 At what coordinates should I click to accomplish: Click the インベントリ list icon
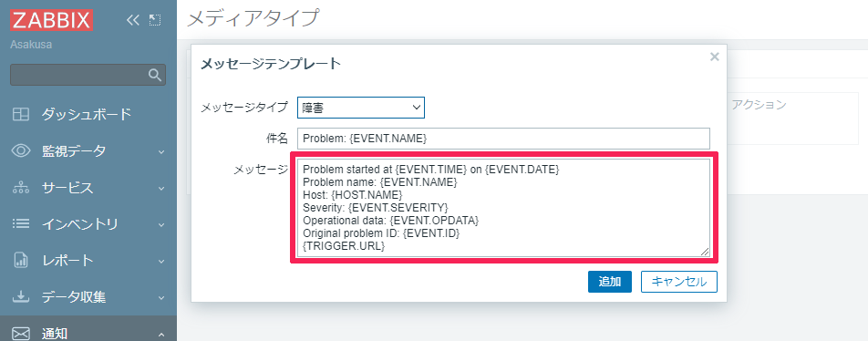[21, 224]
